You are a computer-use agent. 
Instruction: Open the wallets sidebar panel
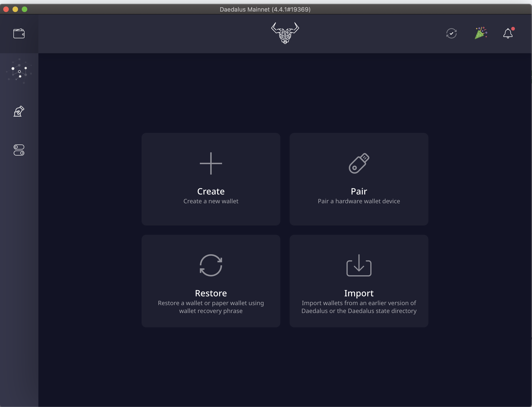click(19, 34)
